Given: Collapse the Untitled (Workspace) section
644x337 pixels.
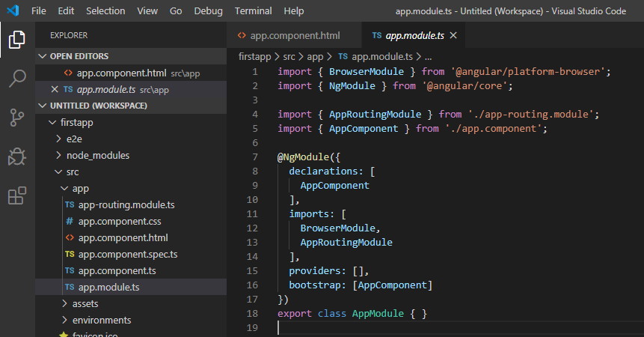Looking at the screenshot, I should click(x=43, y=106).
